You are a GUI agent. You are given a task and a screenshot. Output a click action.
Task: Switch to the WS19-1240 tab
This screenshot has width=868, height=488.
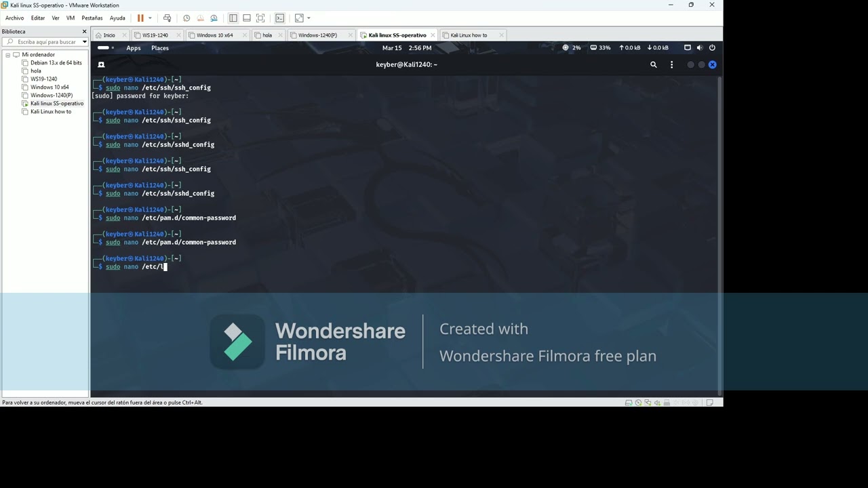155,35
